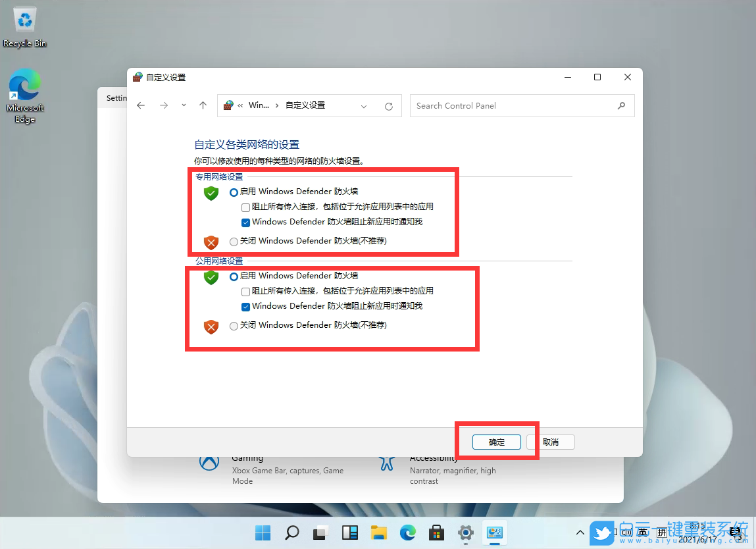
Task: Check 阻止所有传入连接 under 公用网络设置
Action: (245, 290)
